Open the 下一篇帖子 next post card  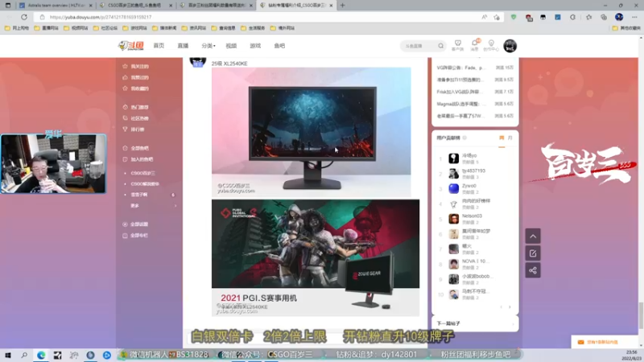coord(475,323)
